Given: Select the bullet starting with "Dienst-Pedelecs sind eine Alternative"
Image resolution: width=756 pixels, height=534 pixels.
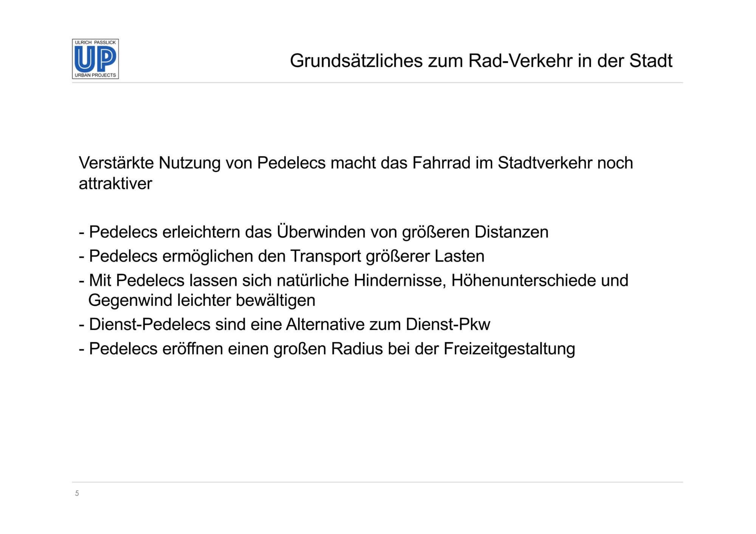Looking at the screenshot, I should click(284, 325).
